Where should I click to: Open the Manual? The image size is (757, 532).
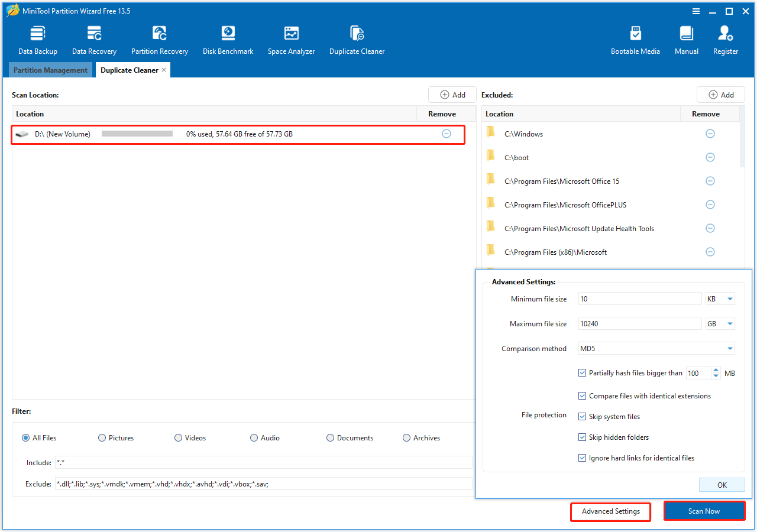[686, 38]
